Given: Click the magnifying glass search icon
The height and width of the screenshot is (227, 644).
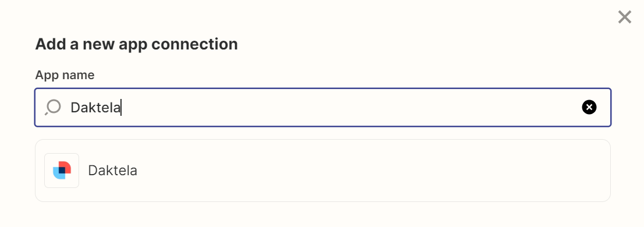Looking at the screenshot, I should point(53,107).
